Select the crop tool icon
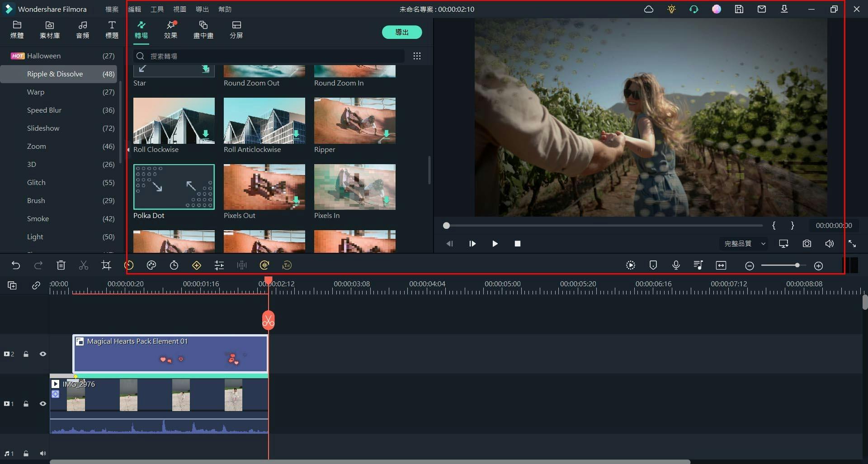Viewport: 868px width, 464px height. click(106, 265)
